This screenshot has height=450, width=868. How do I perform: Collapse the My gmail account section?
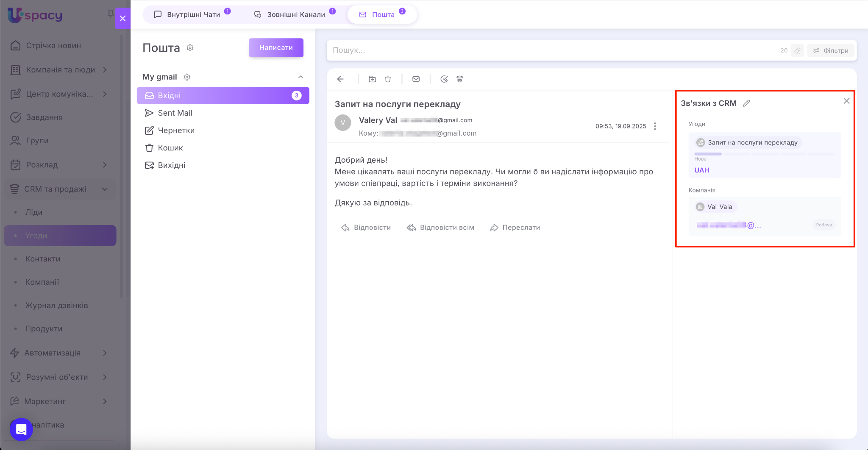[x=300, y=77]
